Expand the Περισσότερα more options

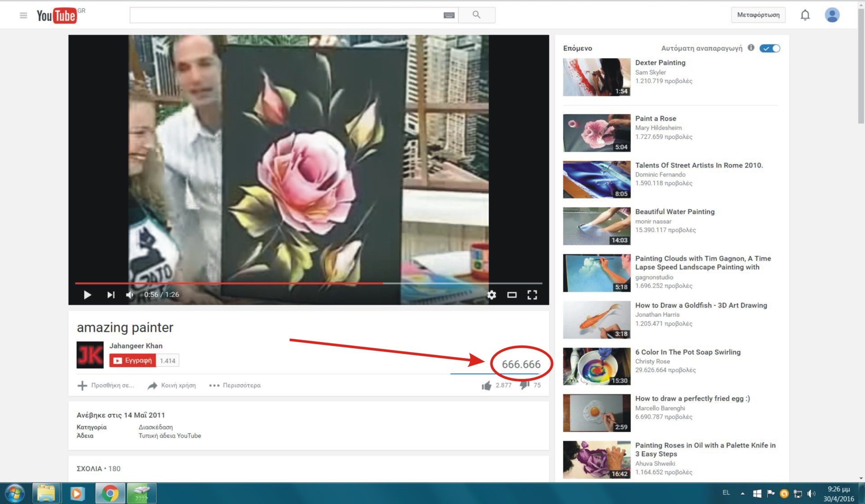pyautogui.click(x=235, y=386)
